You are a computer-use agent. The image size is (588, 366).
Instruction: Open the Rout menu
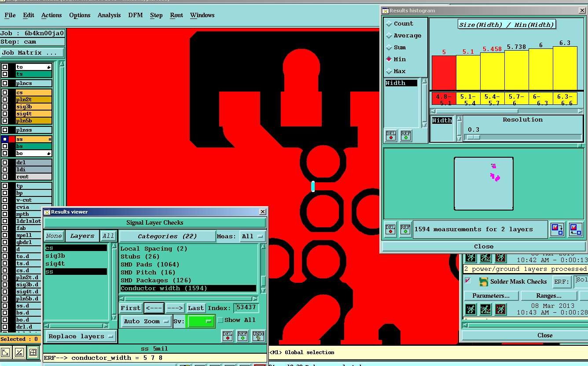point(176,15)
